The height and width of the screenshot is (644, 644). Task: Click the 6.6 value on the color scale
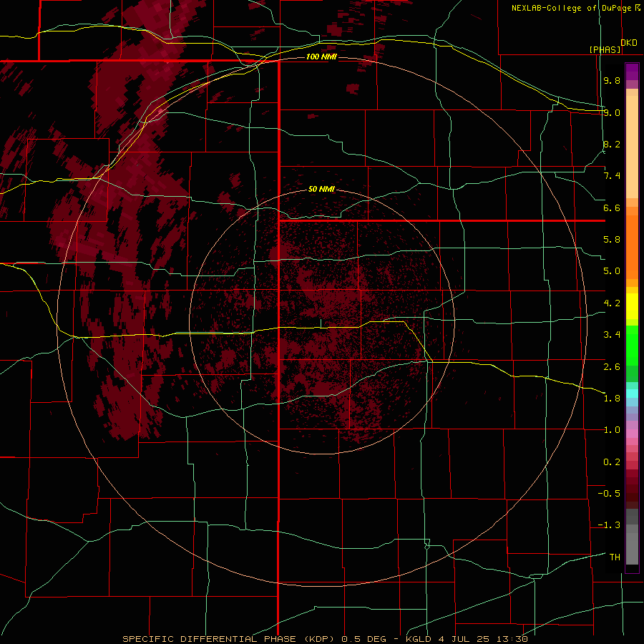612,208
